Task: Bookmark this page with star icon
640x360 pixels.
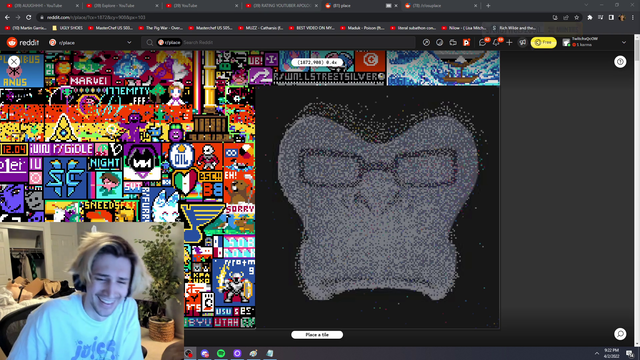Action: coord(576,18)
